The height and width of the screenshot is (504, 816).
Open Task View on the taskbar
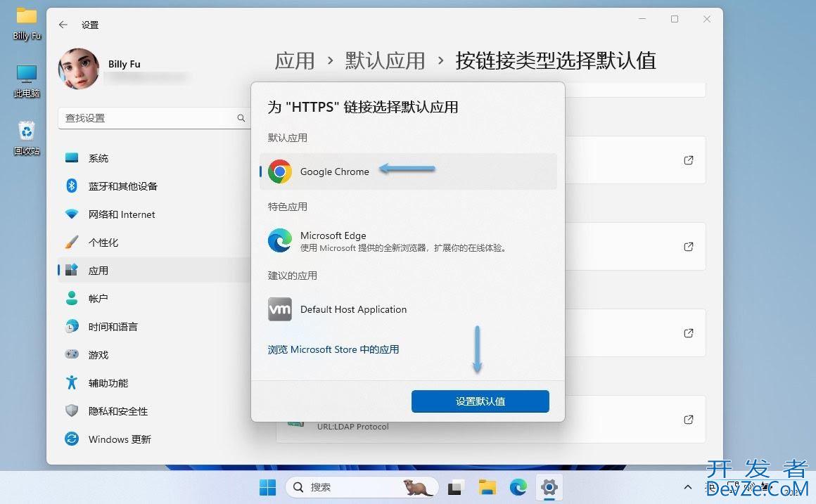coord(455,487)
